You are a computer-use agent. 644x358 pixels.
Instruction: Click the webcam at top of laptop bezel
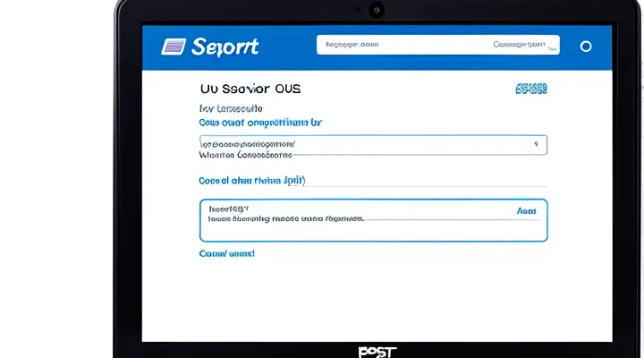[x=376, y=11]
